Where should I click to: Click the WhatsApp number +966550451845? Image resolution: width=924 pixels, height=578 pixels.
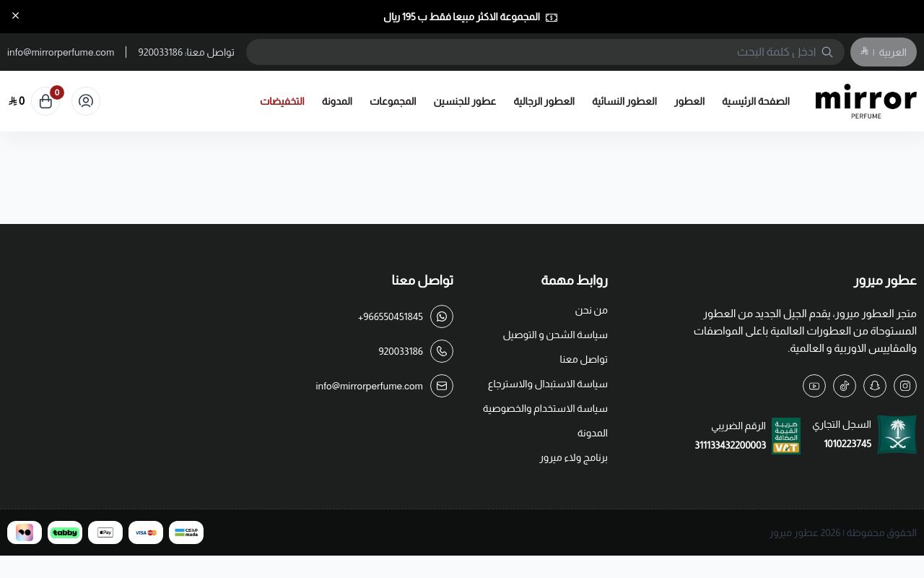[391, 316]
